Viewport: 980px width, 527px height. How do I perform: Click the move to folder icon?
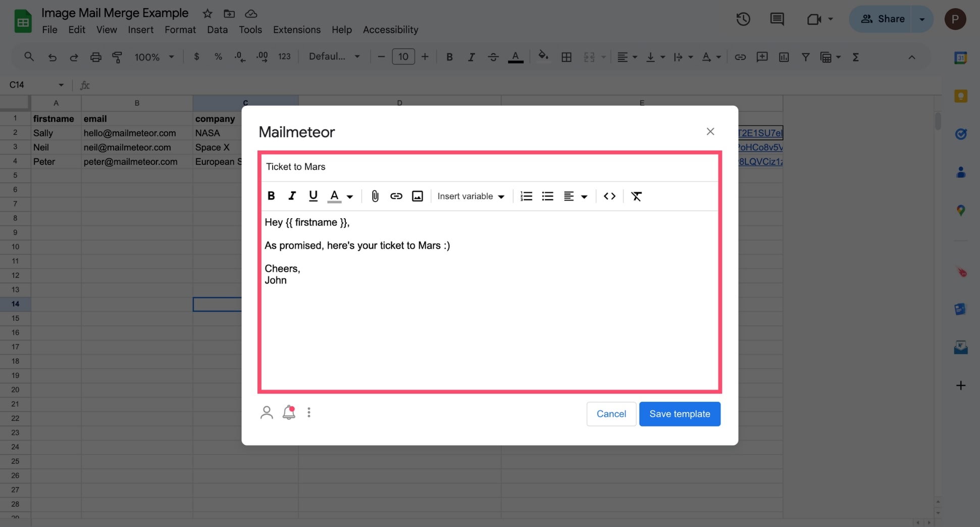pyautogui.click(x=229, y=14)
